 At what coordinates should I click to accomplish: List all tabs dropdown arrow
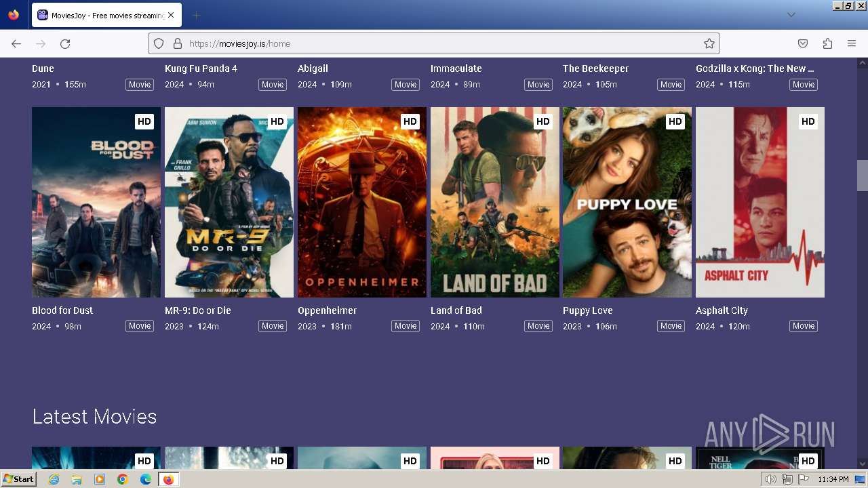point(791,15)
